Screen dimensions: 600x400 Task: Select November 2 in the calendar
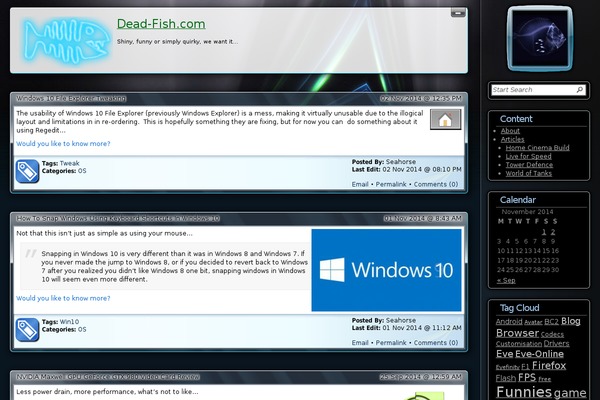tap(553, 232)
